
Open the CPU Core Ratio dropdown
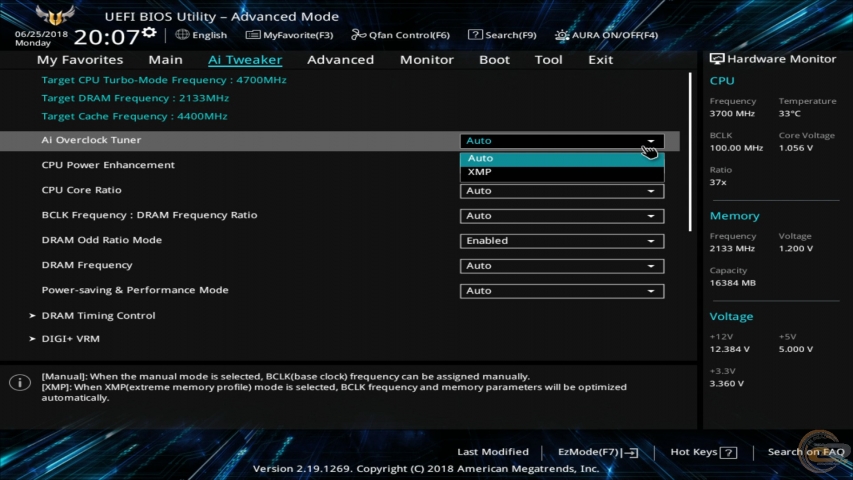tap(562, 191)
